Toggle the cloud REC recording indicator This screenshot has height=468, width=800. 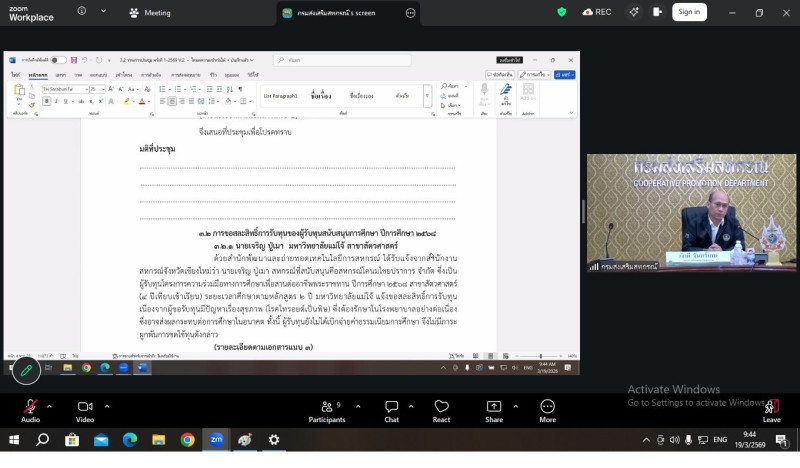coord(597,12)
